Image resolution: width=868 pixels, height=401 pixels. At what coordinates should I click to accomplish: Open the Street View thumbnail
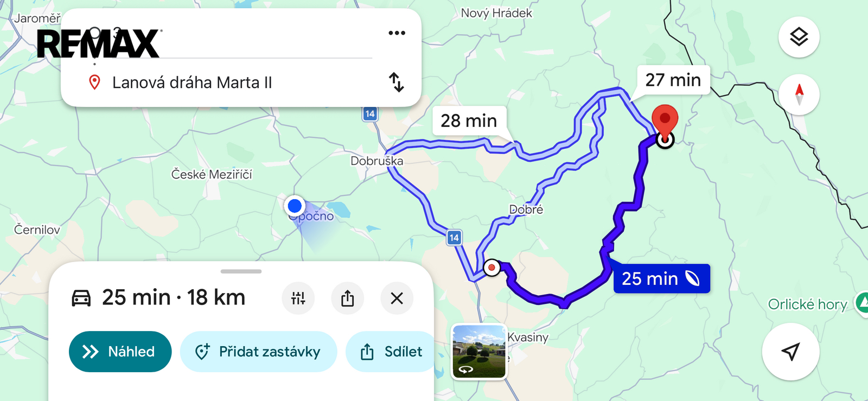click(x=479, y=352)
